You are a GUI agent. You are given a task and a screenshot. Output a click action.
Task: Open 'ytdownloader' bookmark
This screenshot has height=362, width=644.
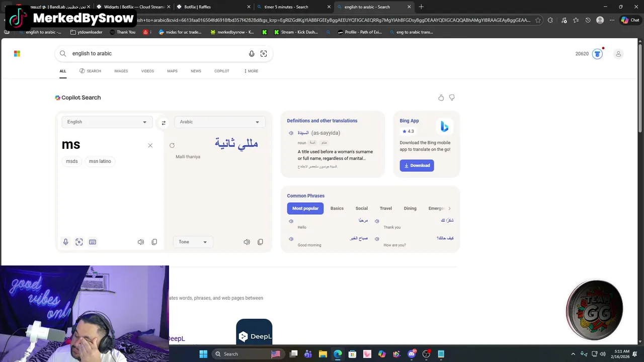(x=87, y=32)
